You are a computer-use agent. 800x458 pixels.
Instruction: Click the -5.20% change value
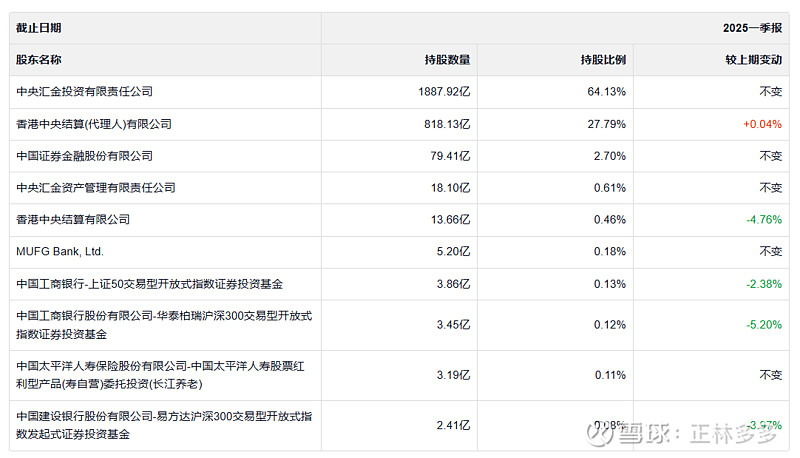(764, 325)
